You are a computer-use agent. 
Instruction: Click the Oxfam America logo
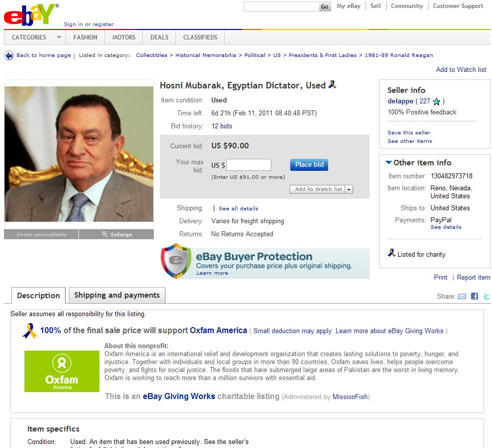(62, 371)
